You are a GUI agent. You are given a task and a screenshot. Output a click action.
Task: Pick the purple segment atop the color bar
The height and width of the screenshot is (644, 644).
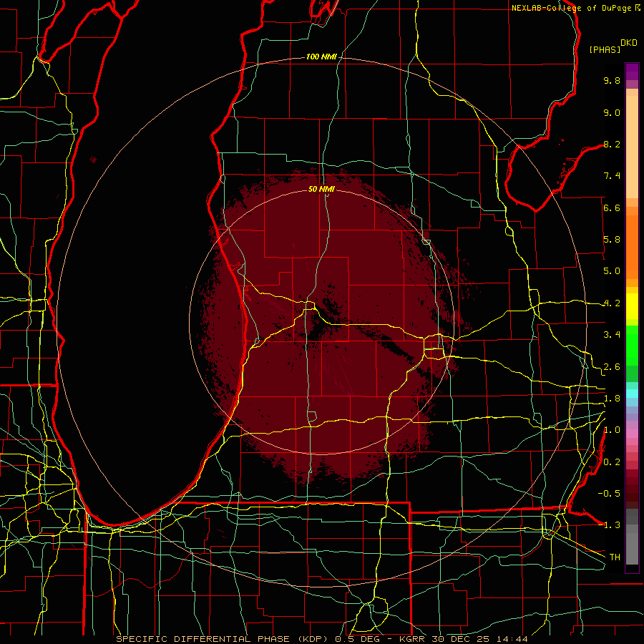(x=632, y=72)
